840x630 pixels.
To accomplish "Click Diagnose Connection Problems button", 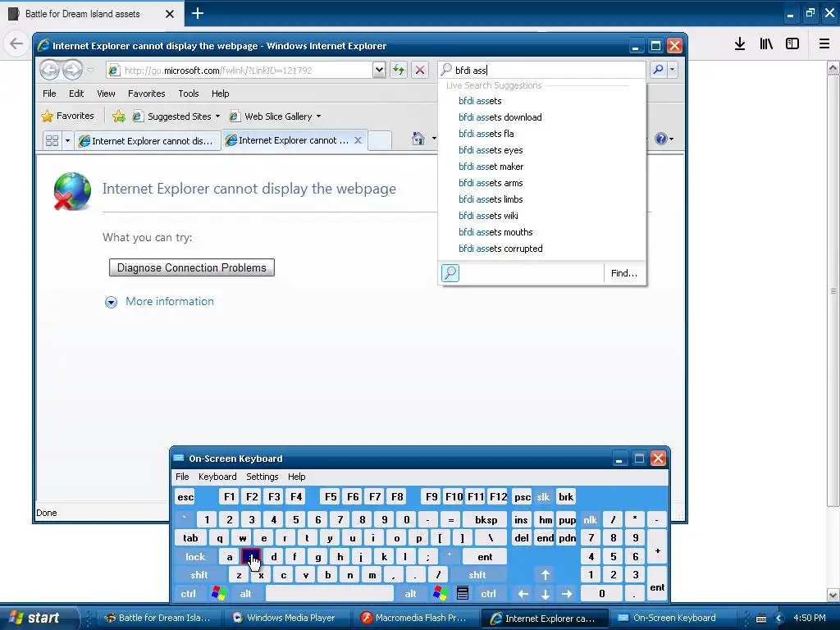I will point(192,267).
